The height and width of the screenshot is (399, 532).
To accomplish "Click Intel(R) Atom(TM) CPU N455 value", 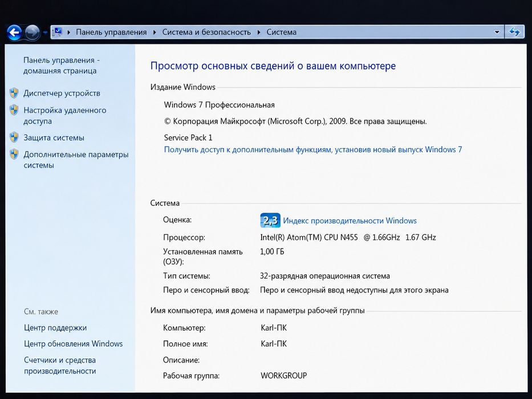I will [x=348, y=237].
